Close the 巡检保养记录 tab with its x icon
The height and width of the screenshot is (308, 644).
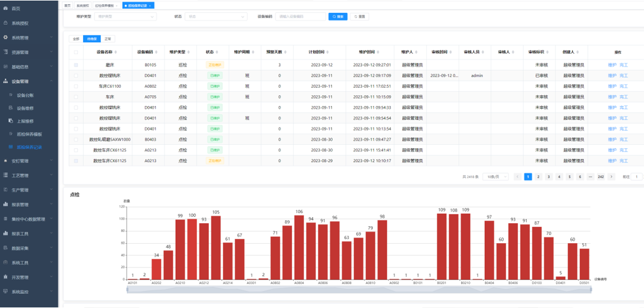tap(151, 5)
